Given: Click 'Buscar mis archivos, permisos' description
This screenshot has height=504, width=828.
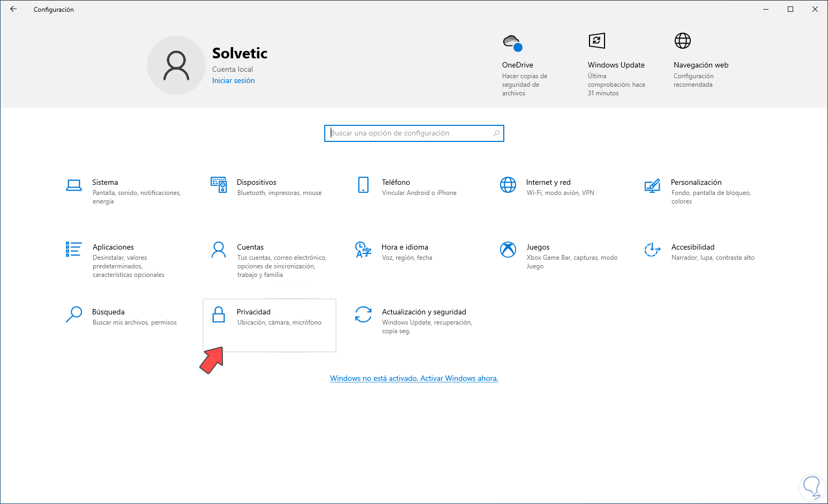Looking at the screenshot, I should [x=135, y=322].
